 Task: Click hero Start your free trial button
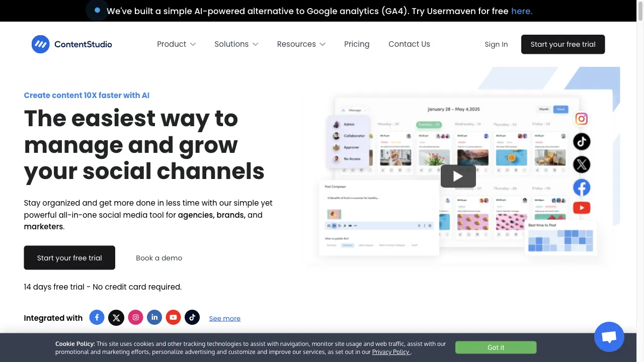point(69,258)
